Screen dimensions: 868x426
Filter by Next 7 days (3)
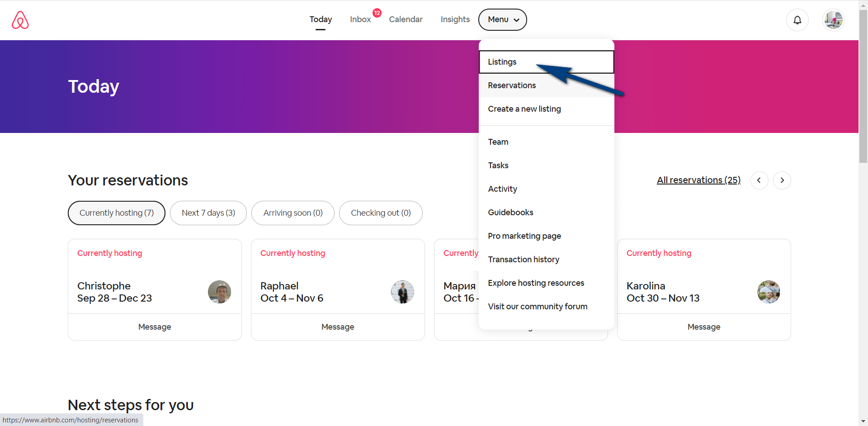click(208, 213)
